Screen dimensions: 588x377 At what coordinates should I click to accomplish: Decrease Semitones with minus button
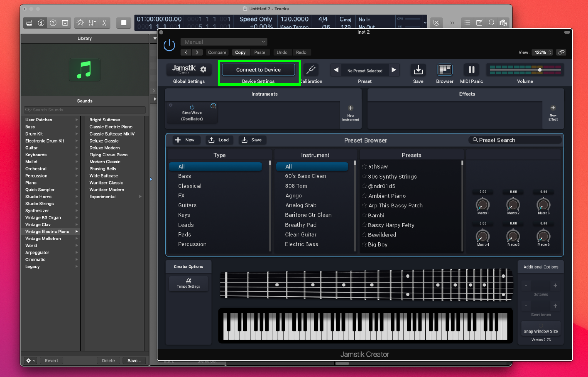(x=526, y=306)
